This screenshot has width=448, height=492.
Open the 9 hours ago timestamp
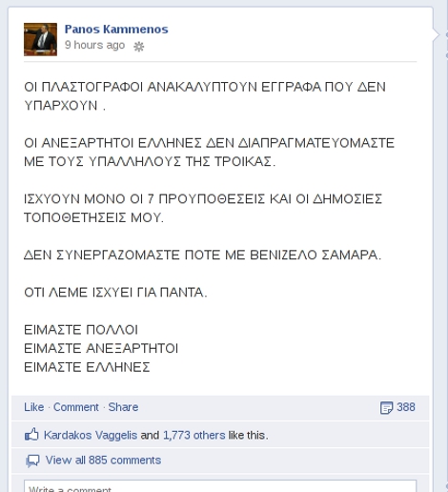tap(94, 45)
